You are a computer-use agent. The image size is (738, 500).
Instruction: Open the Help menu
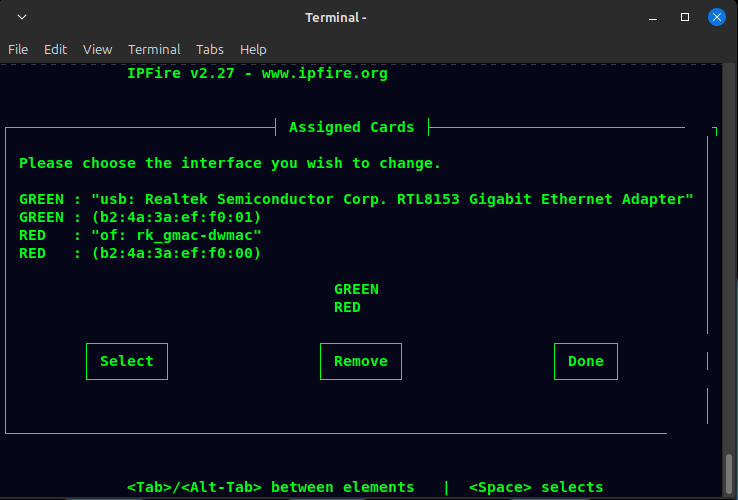(x=253, y=49)
